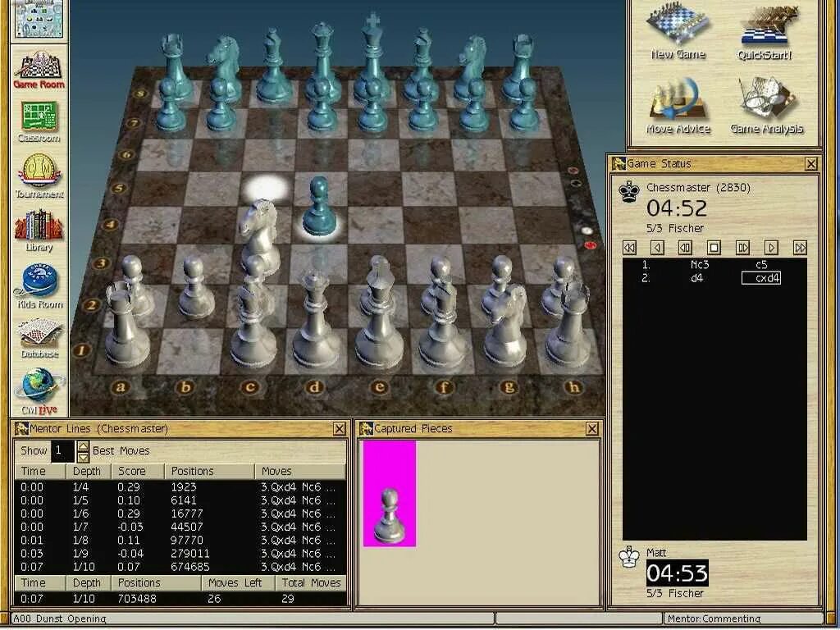
Task: Open the Library bookshelf icon
Action: [39, 231]
